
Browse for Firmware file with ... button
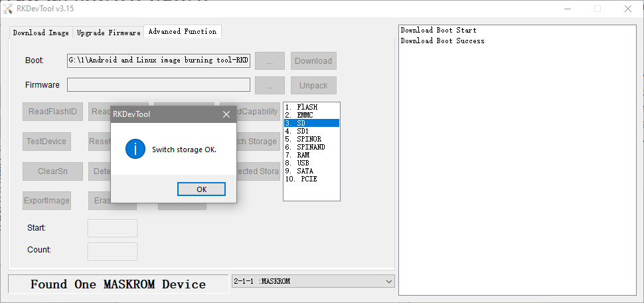point(270,86)
